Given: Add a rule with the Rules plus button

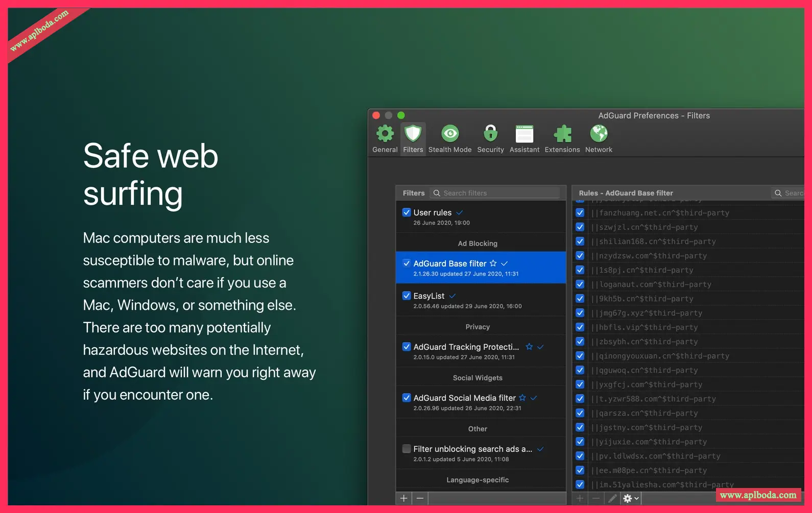Looking at the screenshot, I should (580, 498).
